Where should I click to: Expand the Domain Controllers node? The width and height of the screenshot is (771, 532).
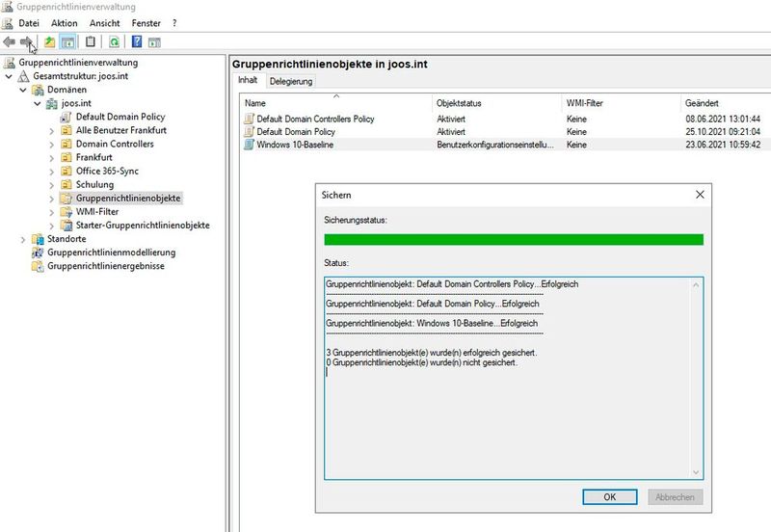(52, 145)
